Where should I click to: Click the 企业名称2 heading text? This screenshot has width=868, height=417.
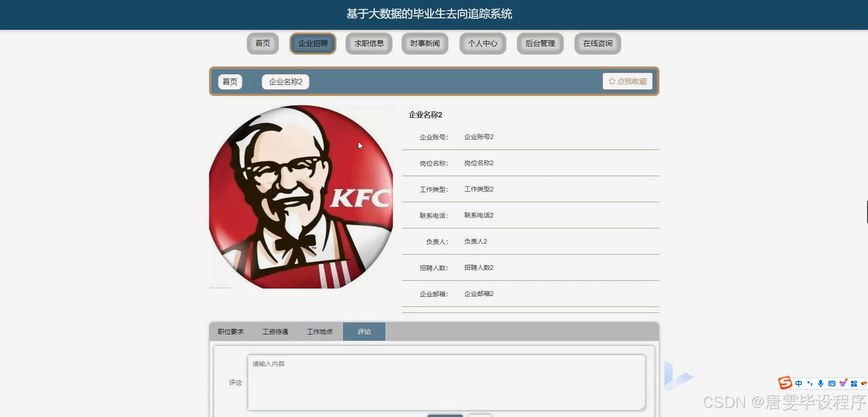tap(426, 115)
